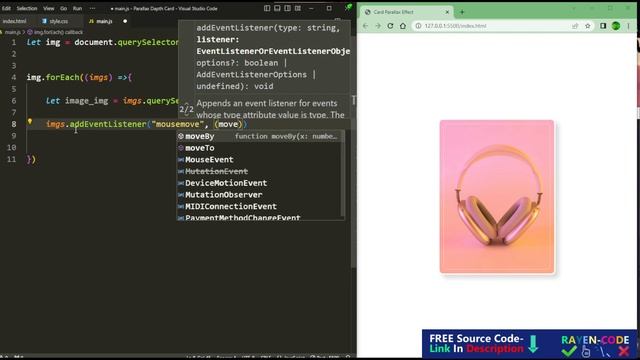Screen dimensions: 640x360
Task: Choose deprecated MutationEvent suggestion
Action: (260, 171)
